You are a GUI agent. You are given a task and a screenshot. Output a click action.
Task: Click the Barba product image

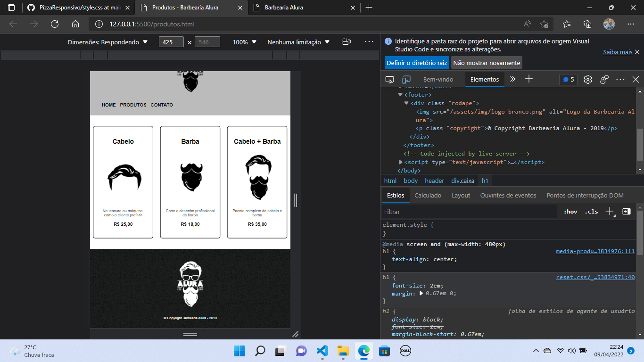pyautogui.click(x=190, y=177)
